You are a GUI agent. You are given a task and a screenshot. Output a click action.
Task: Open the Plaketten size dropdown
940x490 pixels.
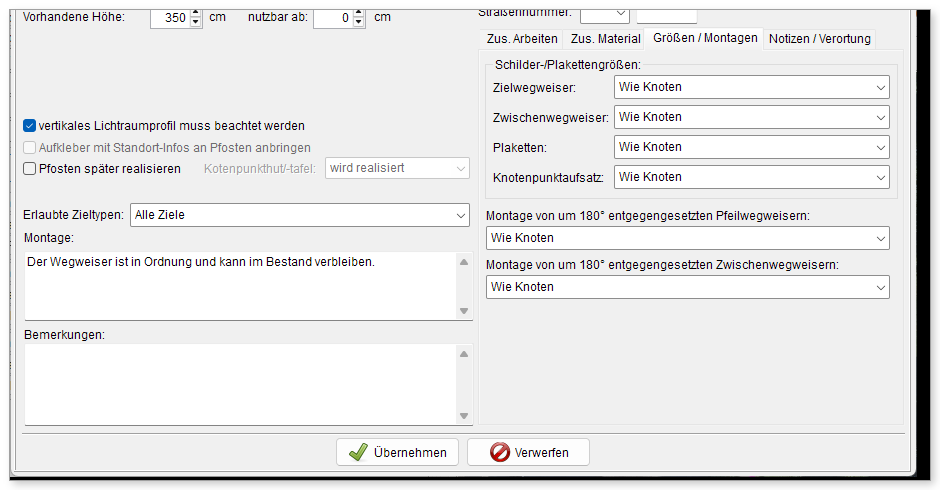pyautogui.click(x=752, y=147)
